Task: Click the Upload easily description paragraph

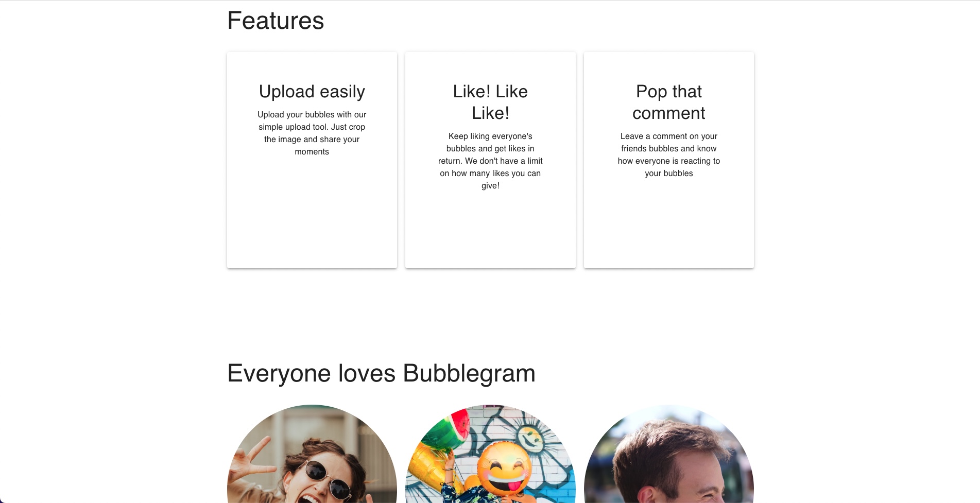Action: click(x=312, y=133)
